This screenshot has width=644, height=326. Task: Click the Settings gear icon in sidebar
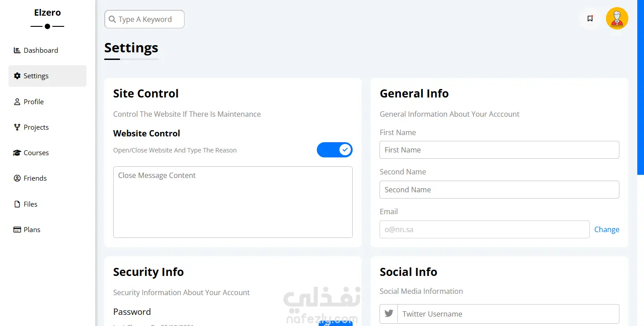coord(17,76)
